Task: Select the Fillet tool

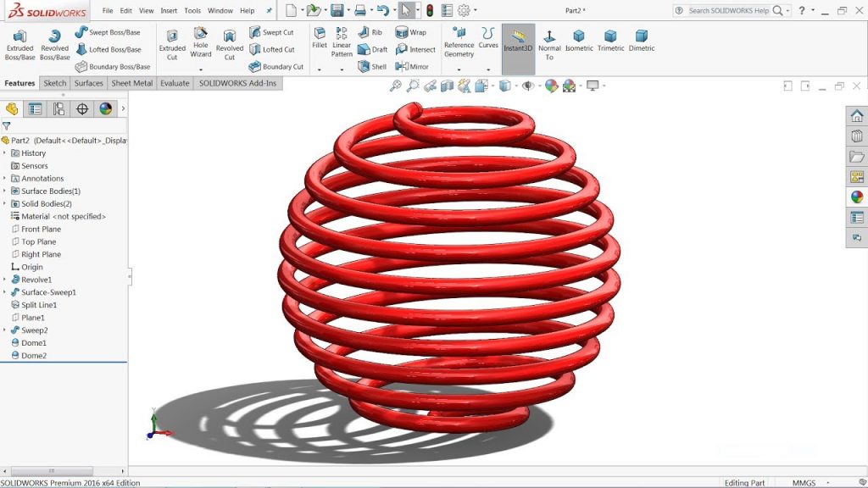Action: pyautogui.click(x=319, y=37)
